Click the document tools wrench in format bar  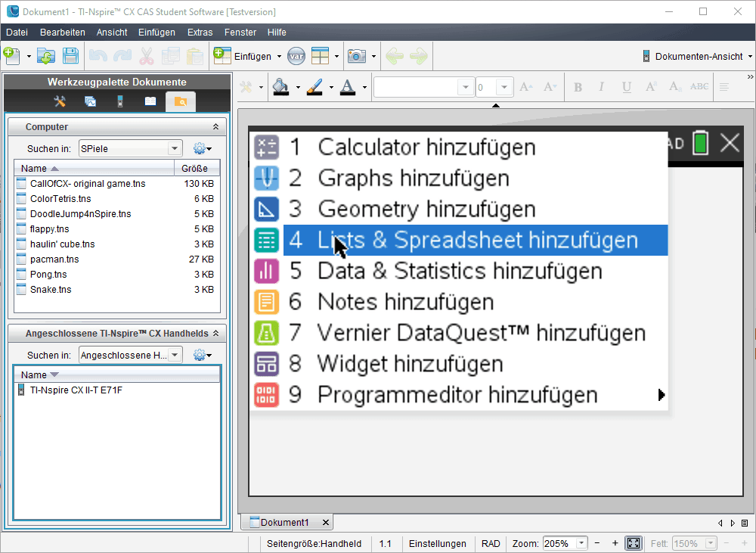pos(246,87)
